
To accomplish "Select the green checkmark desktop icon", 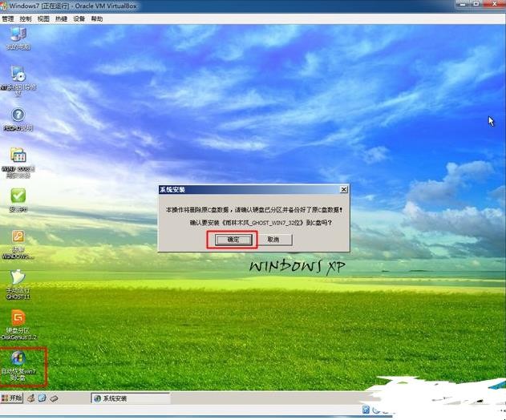I will [18, 200].
